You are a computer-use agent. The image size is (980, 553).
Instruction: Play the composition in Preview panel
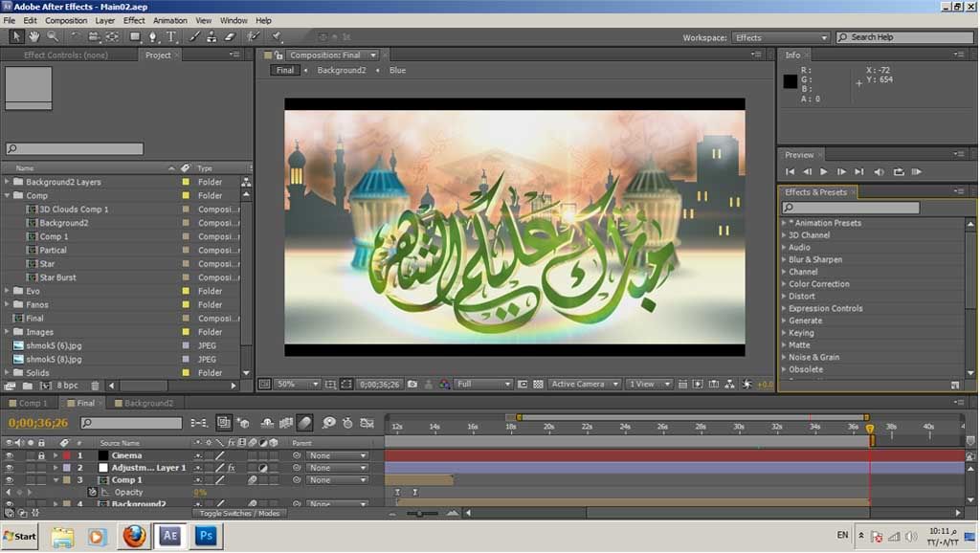[824, 172]
